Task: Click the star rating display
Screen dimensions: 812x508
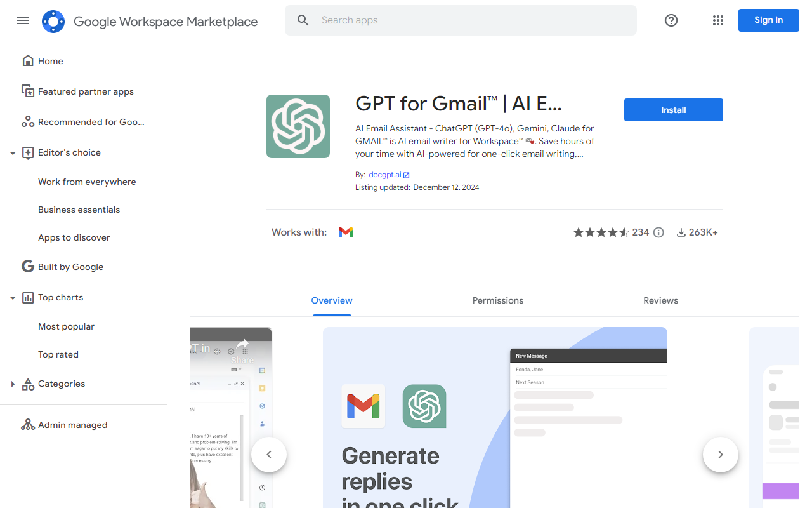Action: (x=601, y=232)
